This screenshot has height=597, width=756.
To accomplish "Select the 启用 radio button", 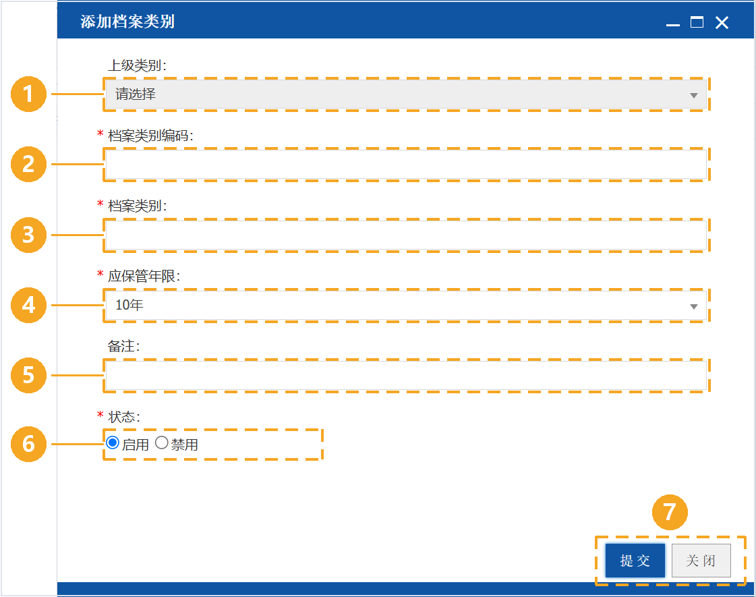I will click(113, 443).
